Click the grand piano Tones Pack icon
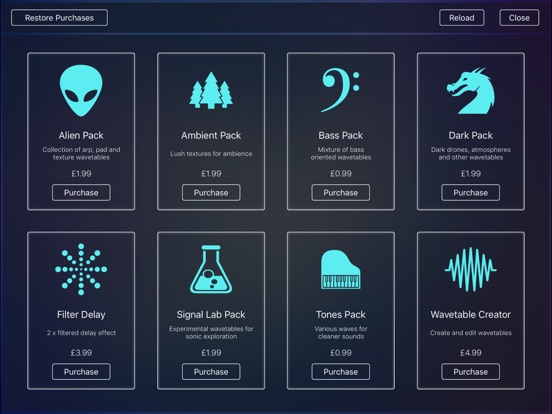This screenshot has height=414, width=552. click(340, 270)
